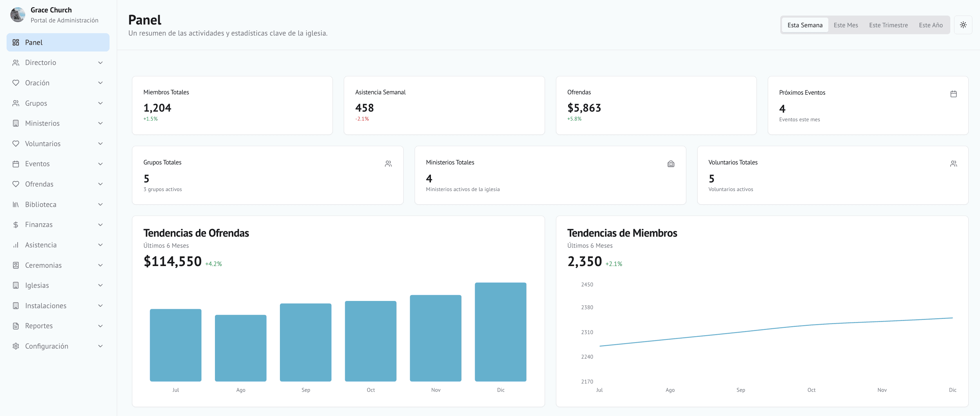Click people icon in Voluntarios Totales card
The image size is (980, 416).
953,164
